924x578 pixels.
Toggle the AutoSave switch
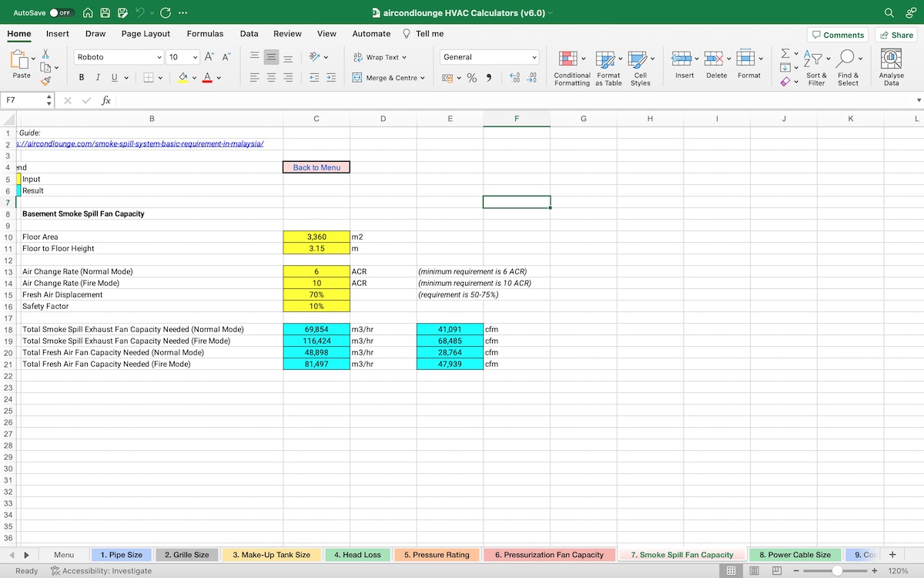tap(60, 13)
